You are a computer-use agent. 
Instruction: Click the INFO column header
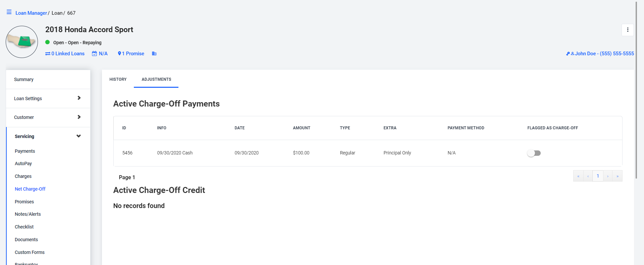[x=162, y=128]
